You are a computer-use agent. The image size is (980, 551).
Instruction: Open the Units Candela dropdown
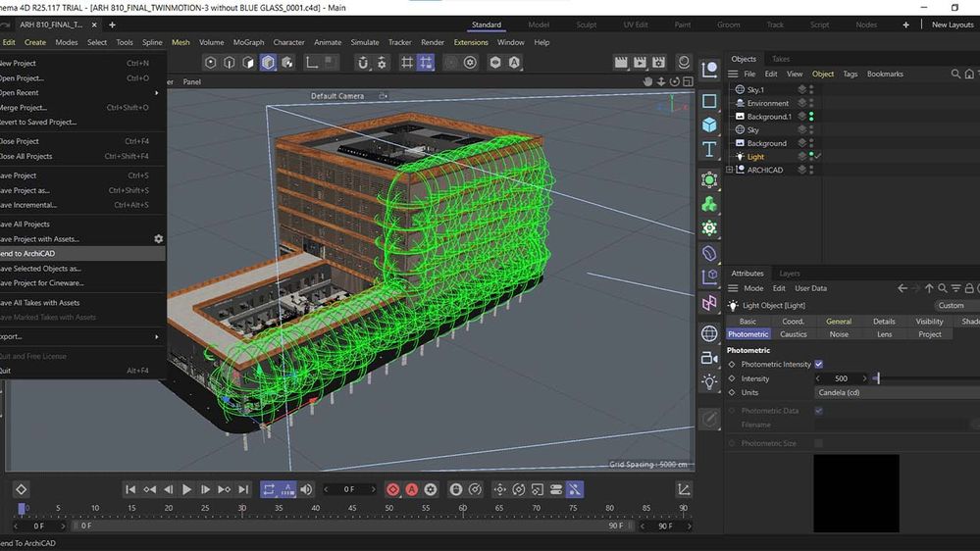pos(897,392)
